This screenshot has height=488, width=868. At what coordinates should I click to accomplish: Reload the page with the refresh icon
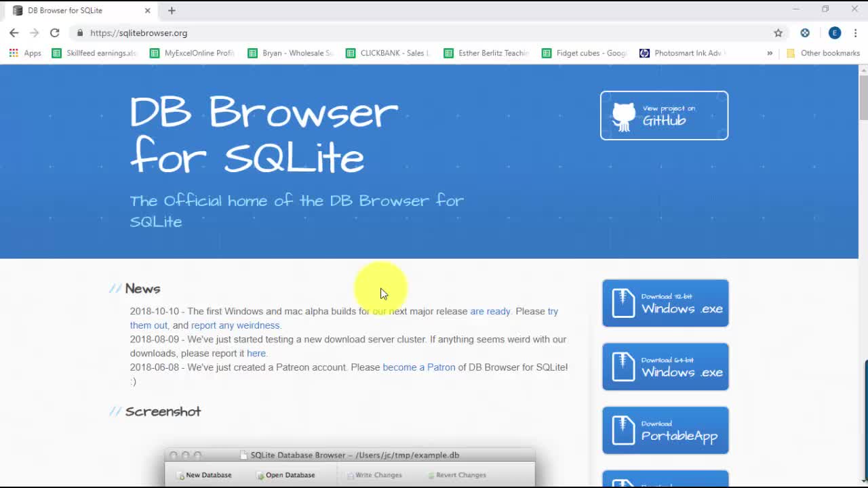click(55, 33)
